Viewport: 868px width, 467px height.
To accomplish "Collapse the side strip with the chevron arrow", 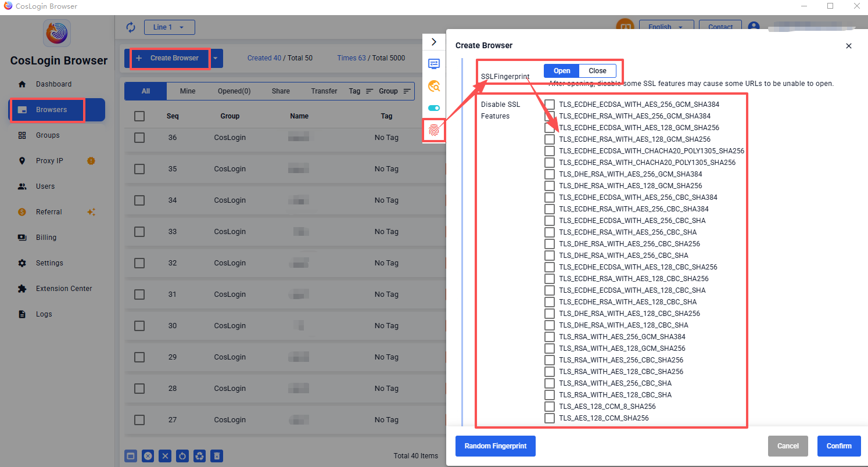I will pyautogui.click(x=434, y=42).
